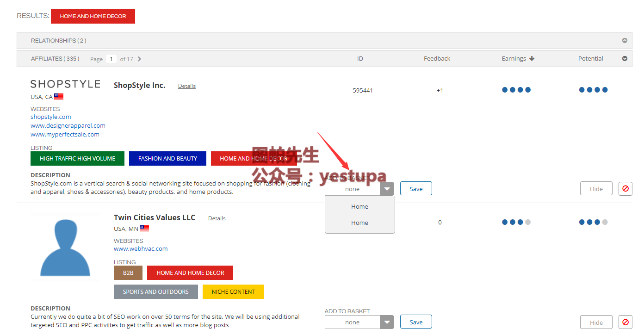Expand the Affiliates panel chevron
Viewport: 644px width, 335px height.
coord(625,59)
